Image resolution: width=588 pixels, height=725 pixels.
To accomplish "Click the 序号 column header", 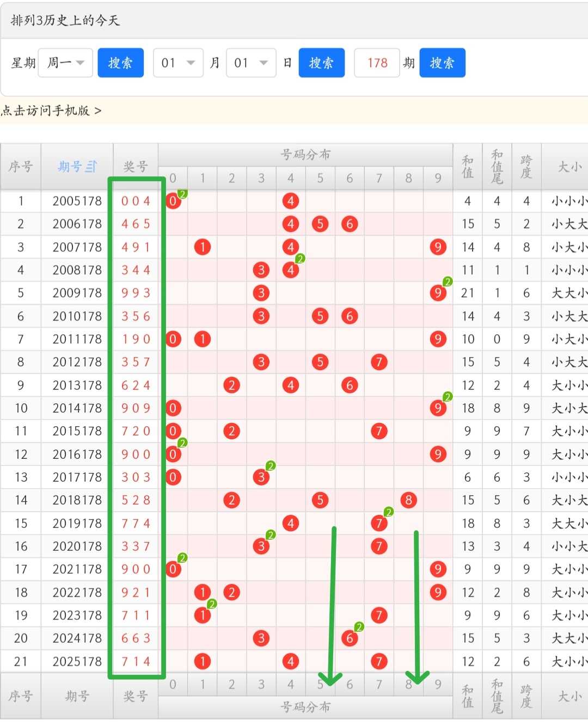I will tap(21, 167).
